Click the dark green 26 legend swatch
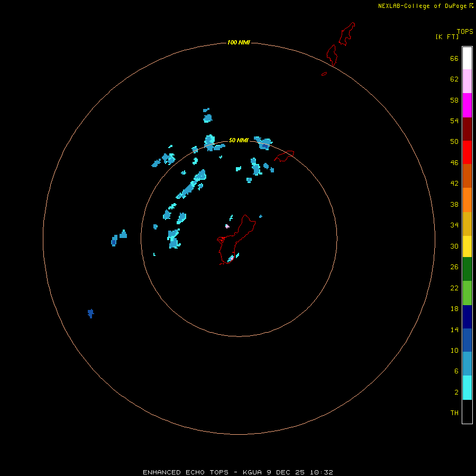The width and height of the screenshot is (476, 476). tap(467, 269)
